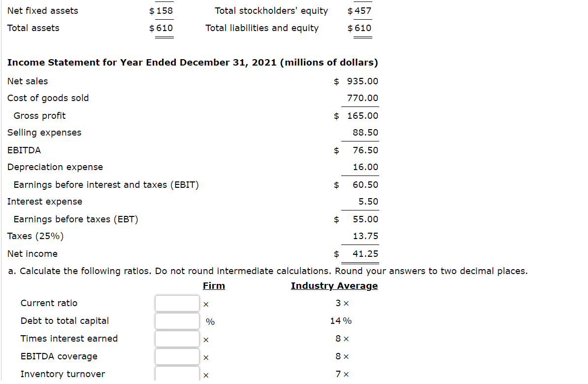
Task: Select the Inventory turnover answer box
Action: click(177, 374)
